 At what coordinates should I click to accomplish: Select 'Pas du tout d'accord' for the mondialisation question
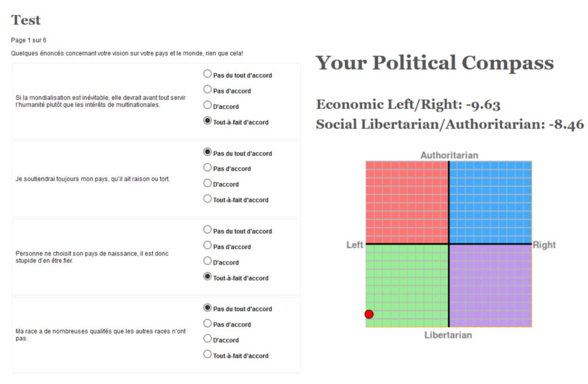point(207,74)
